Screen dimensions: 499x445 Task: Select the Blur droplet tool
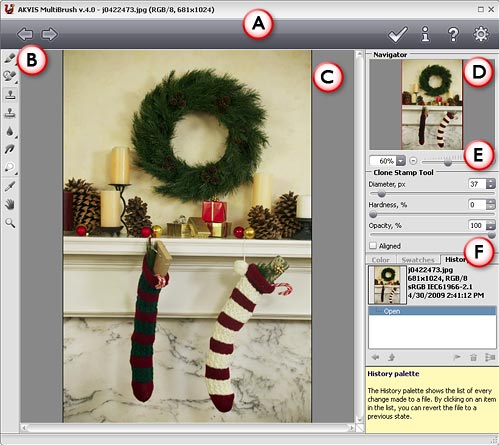pyautogui.click(x=10, y=131)
